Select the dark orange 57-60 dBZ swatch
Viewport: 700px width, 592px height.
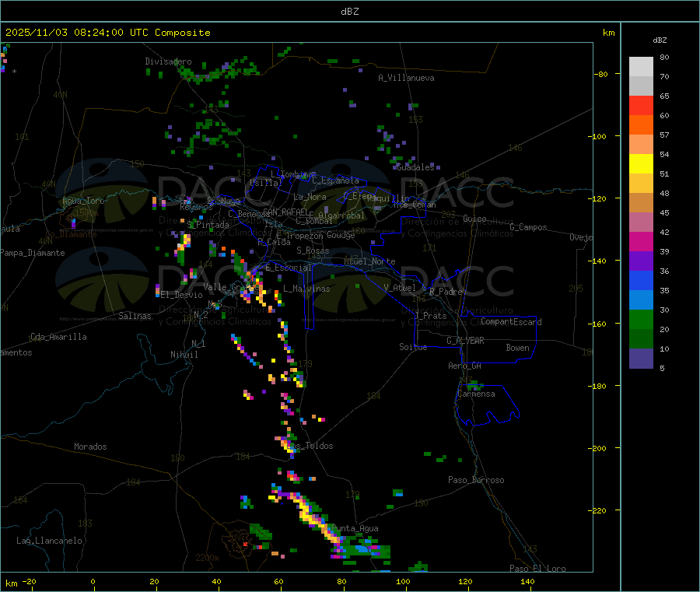coord(641,125)
